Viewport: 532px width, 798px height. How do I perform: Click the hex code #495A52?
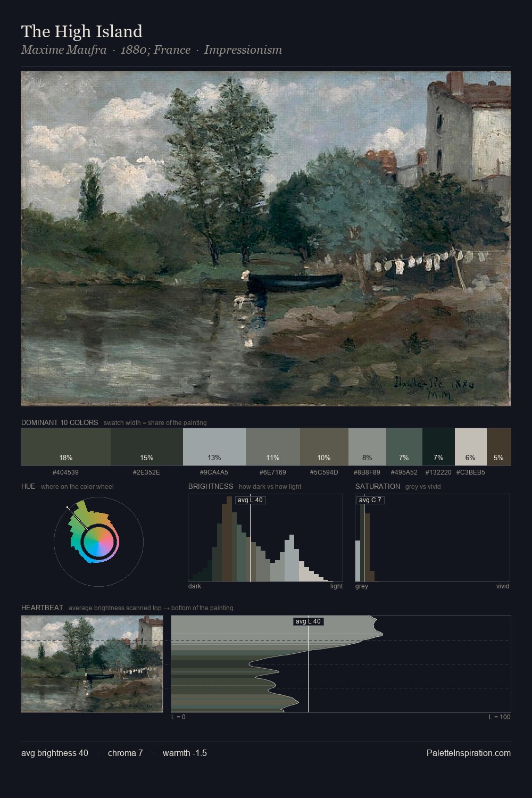(404, 472)
